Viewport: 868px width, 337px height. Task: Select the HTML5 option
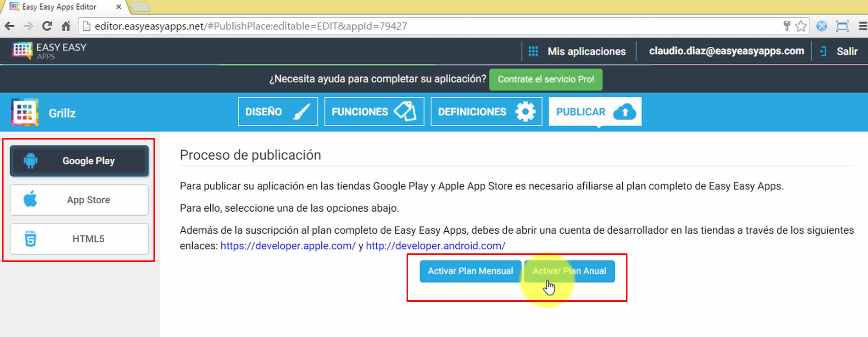click(79, 239)
